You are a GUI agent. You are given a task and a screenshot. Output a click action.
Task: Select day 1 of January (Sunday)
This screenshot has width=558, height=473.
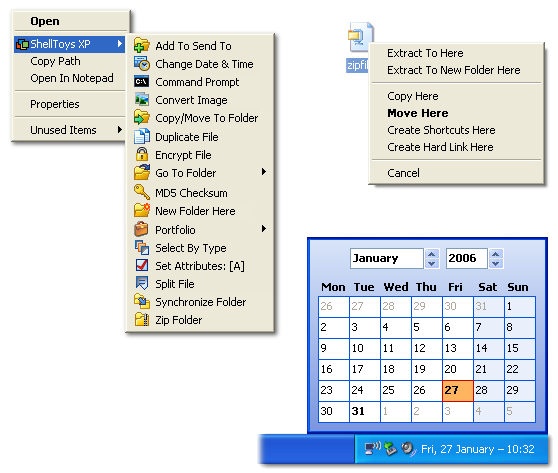coord(520,307)
